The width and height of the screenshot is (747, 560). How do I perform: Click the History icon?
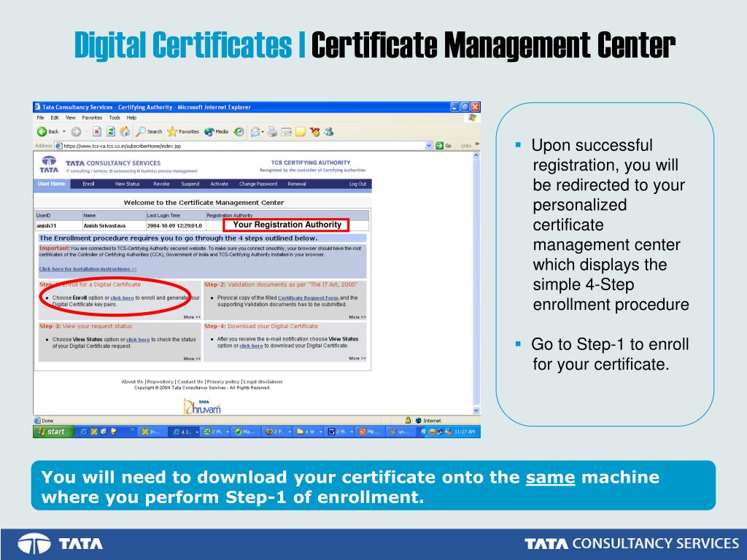[x=239, y=131]
